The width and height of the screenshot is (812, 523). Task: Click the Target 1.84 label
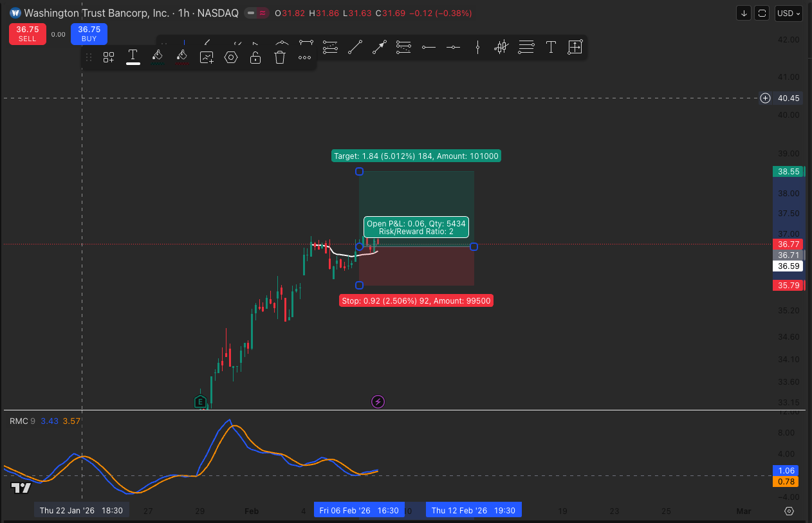(x=416, y=156)
